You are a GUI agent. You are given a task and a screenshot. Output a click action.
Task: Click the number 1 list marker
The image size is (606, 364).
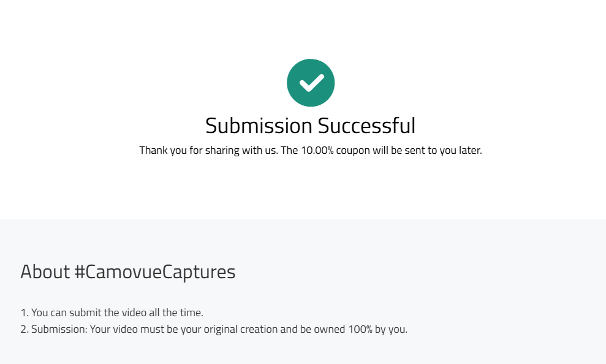[25, 313]
